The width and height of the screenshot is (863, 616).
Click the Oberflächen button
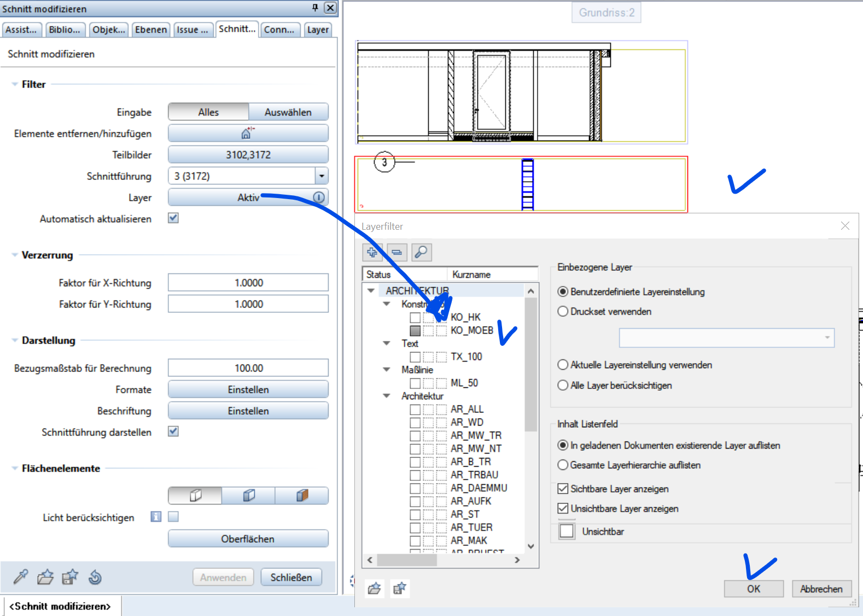click(x=248, y=539)
